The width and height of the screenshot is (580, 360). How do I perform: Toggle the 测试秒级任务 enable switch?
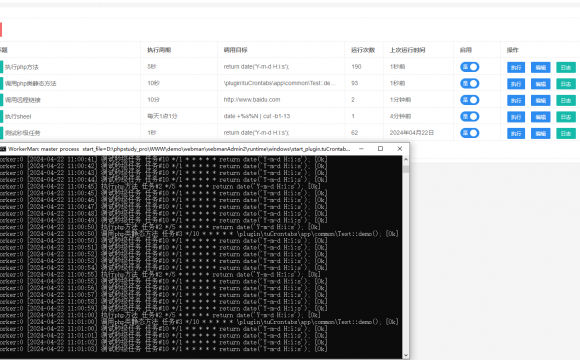coord(469,133)
